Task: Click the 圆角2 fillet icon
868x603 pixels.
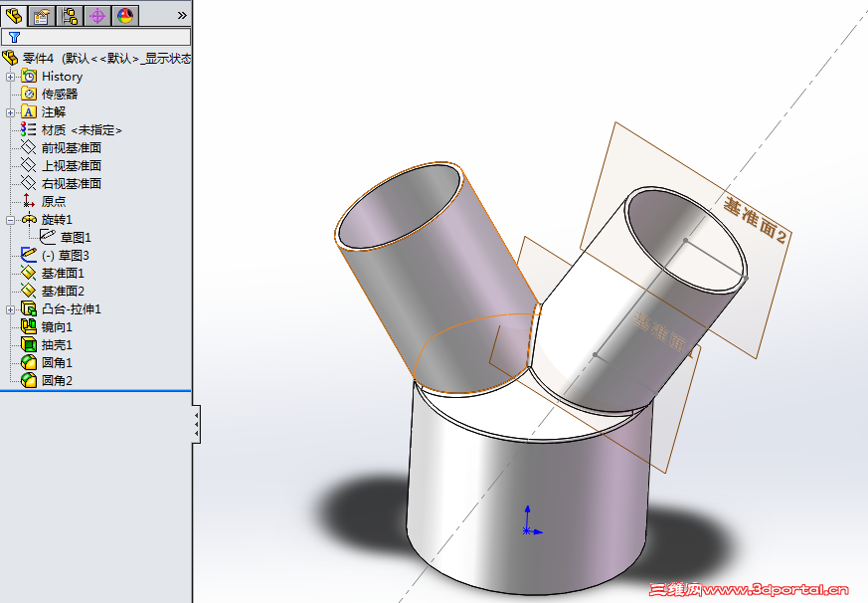Action: pyautogui.click(x=29, y=380)
